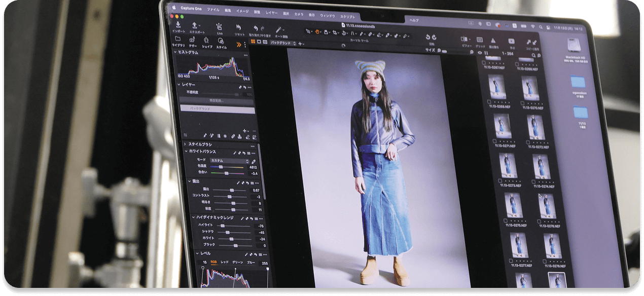Pick white balance with the eyedropper icon
This screenshot has height=296, width=644.
(x=254, y=161)
